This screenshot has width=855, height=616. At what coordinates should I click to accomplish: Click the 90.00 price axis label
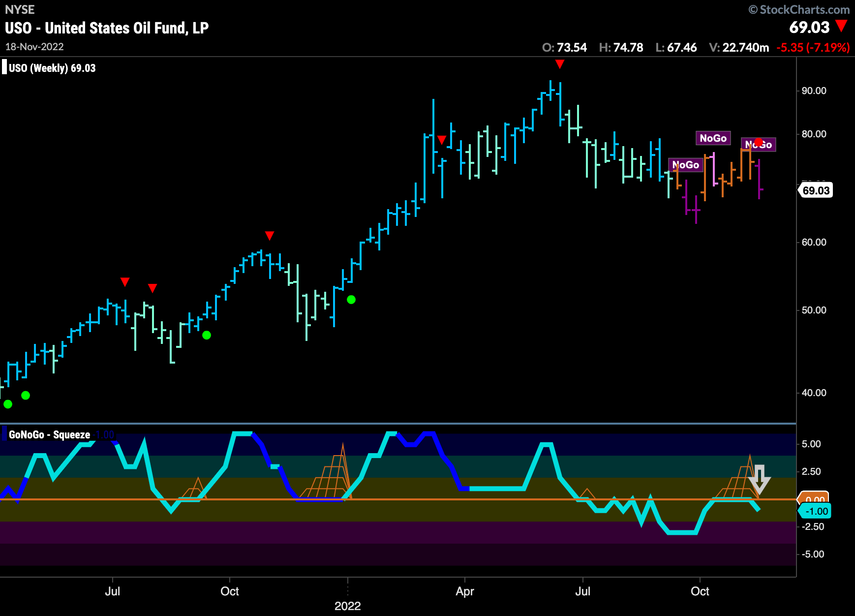pyautogui.click(x=814, y=91)
